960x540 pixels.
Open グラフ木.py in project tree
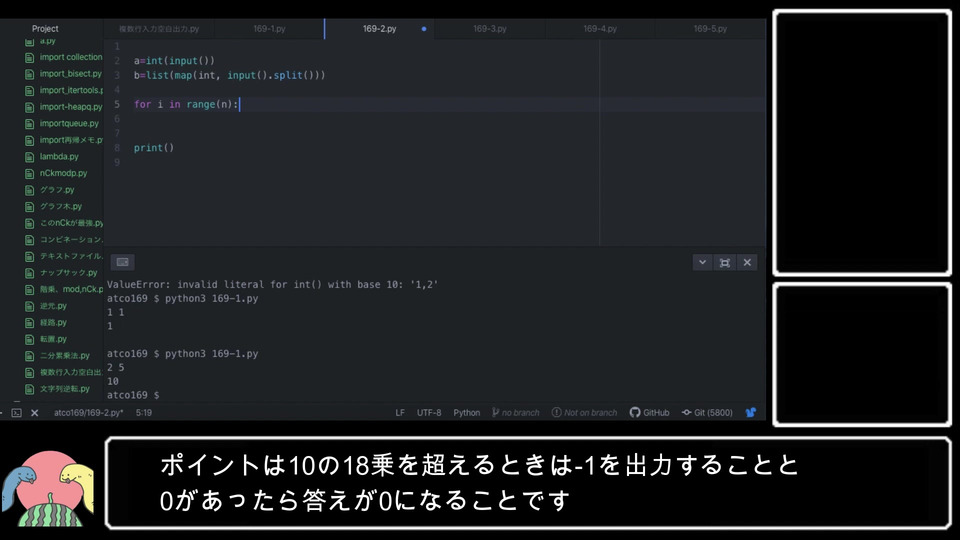61,206
